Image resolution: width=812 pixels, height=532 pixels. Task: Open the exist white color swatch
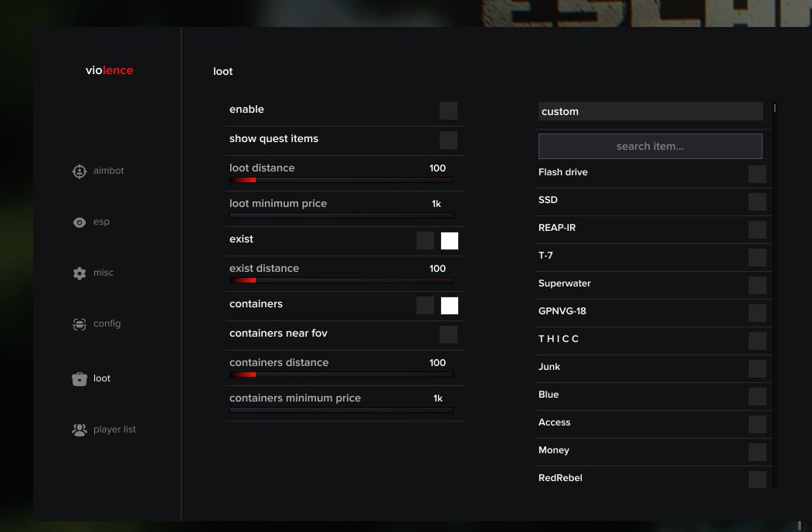coord(450,241)
